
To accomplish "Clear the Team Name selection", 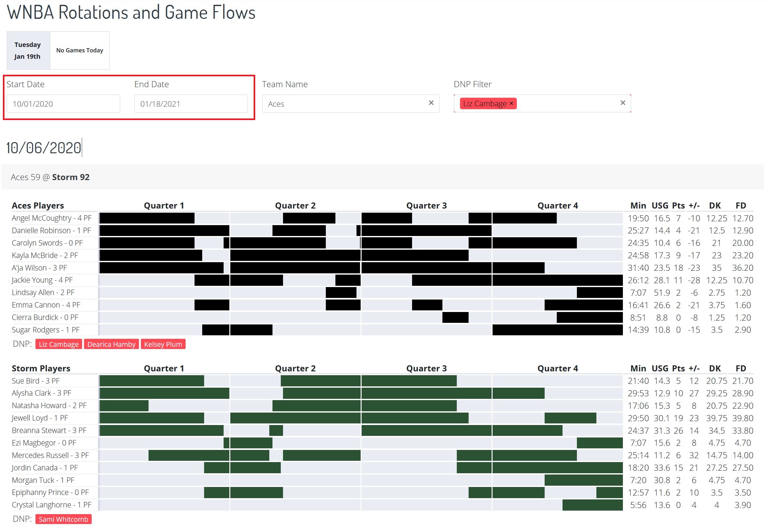I will pyautogui.click(x=431, y=103).
